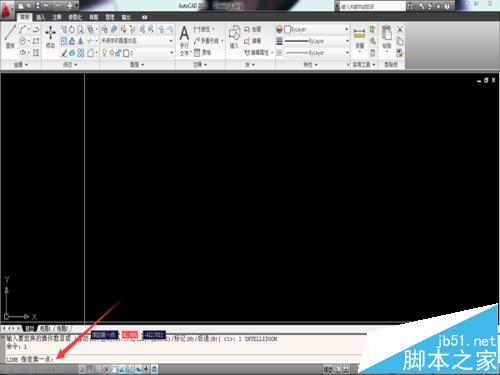Click the search input box in title bar
The image size is (500, 375).
coord(373,6)
